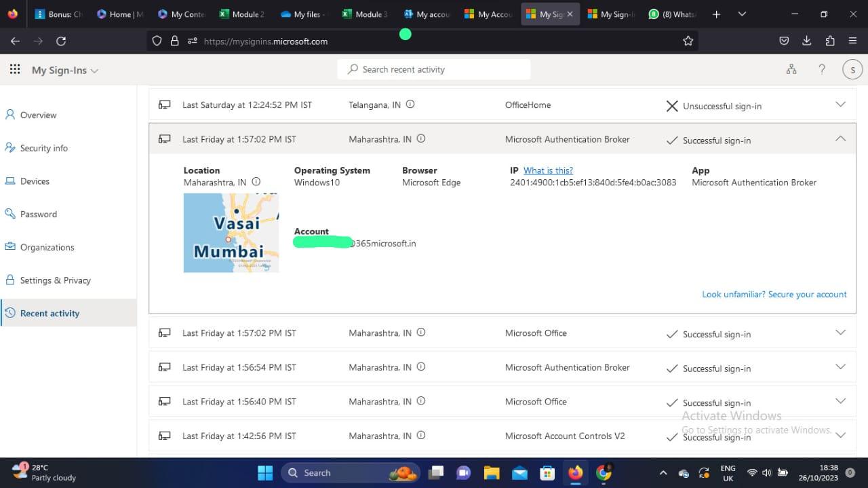
Task: Click the Windows taskbar Search box
Action: pos(350,472)
